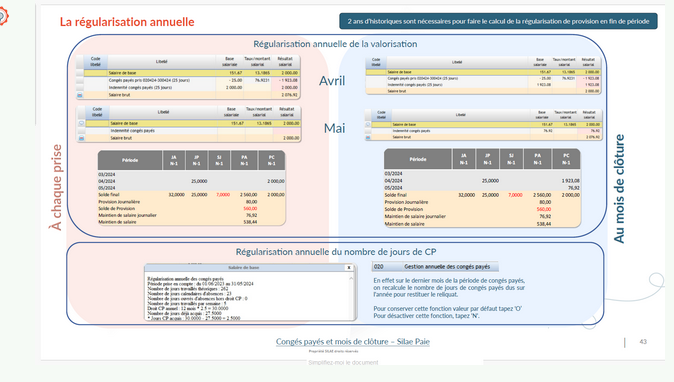The height and width of the screenshot is (382, 674).
Task: Click the vertical 'Au mois de clôture' label
Action: pos(619,188)
